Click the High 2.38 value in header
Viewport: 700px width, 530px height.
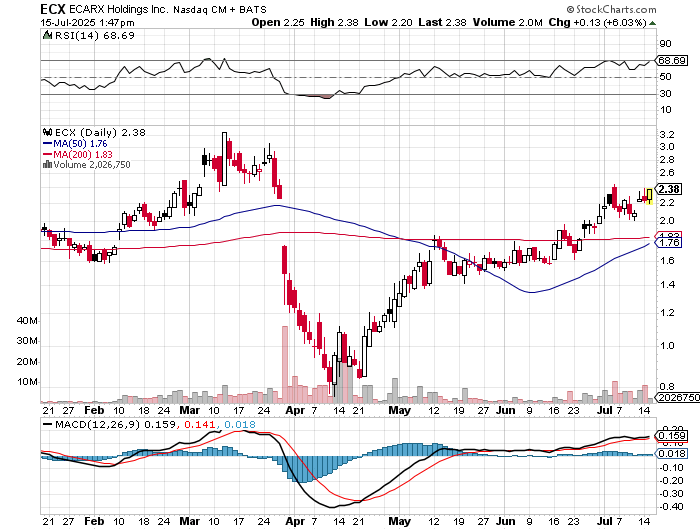point(334,22)
